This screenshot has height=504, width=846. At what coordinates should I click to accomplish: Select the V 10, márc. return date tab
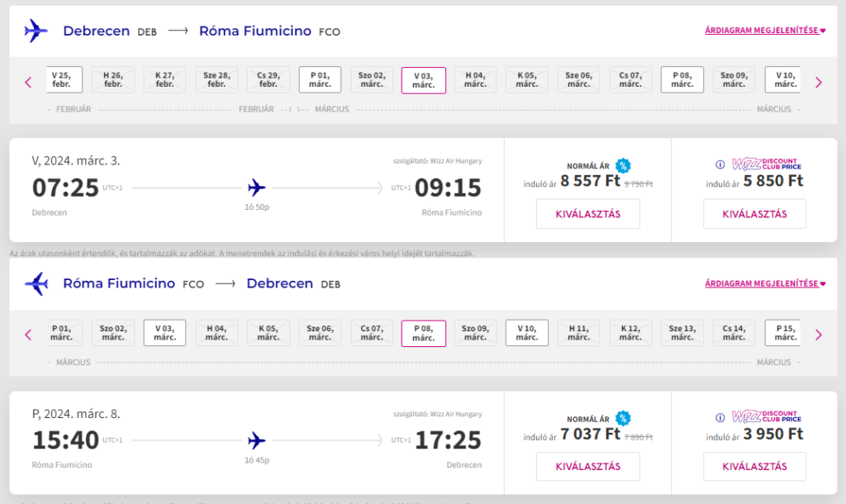click(527, 332)
